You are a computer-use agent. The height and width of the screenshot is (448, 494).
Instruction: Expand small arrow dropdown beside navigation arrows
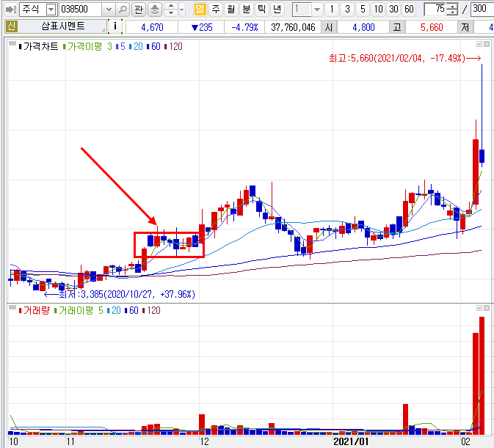pyautogui.click(x=182, y=10)
